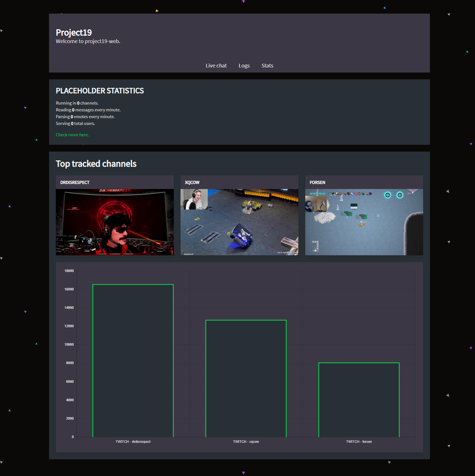Go to the Logs page
This screenshot has width=475, height=476.
(244, 65)
